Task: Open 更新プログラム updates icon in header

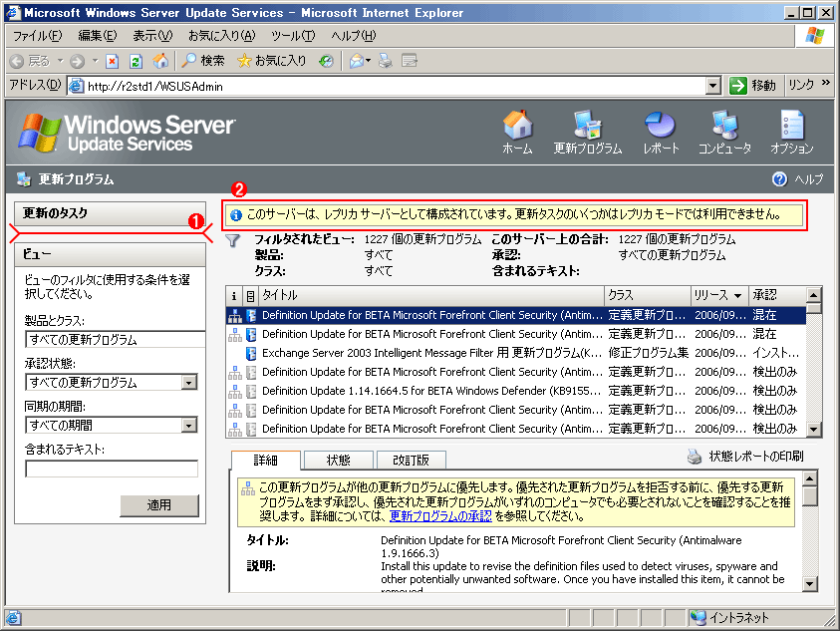Action: tap(588, 132)
